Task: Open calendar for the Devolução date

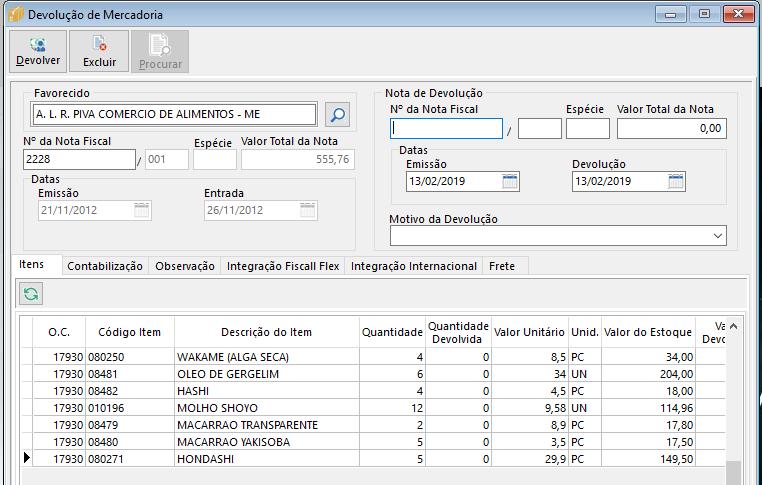Action: pos(676,181)
